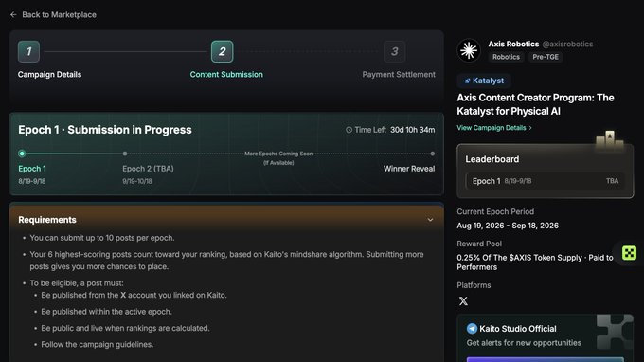644x362 pixels.
Task: Click "Follow the campaign guidelines" bullet
Action: 97,344
